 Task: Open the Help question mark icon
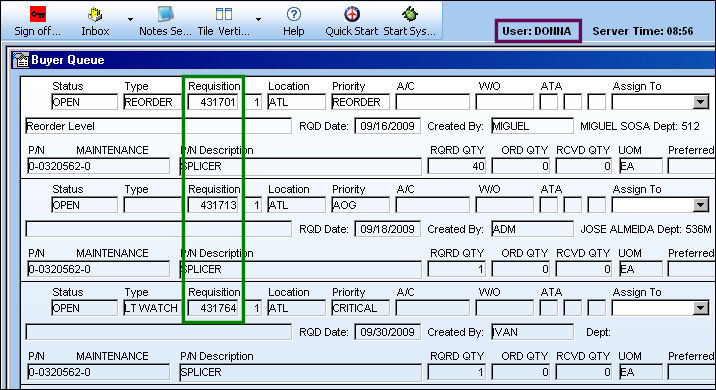(294, 14)
